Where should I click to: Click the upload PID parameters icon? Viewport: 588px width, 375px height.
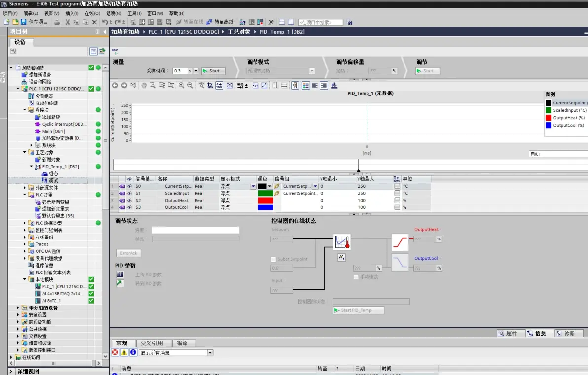click(x=120, y=274)
